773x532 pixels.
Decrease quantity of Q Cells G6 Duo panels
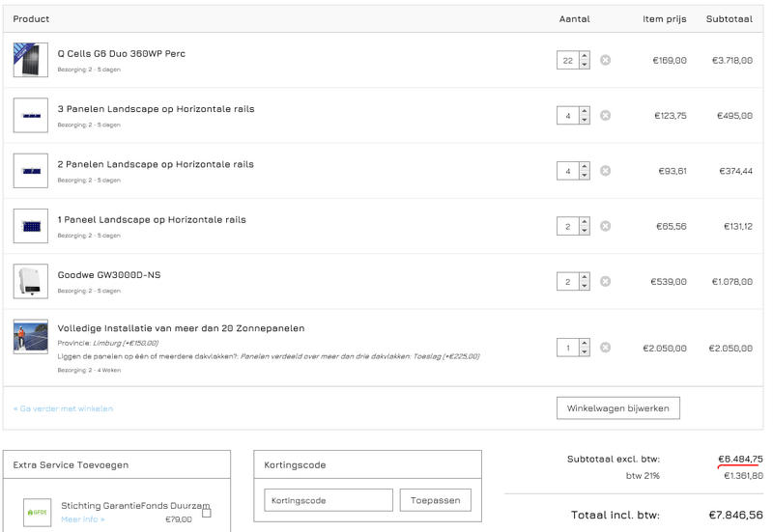pyautogui.click(x=585, y=65)
